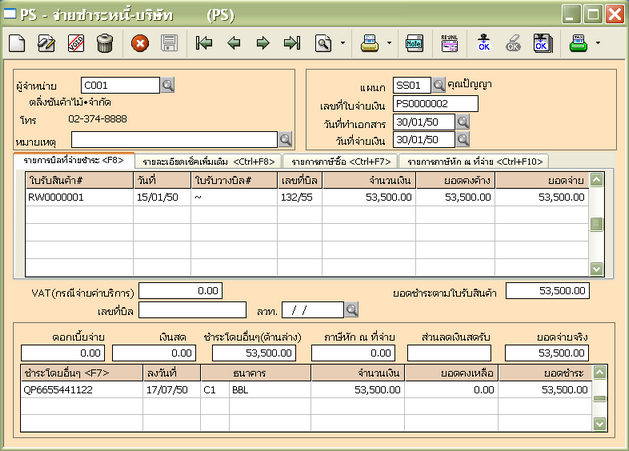Go to the previous record
The image size is (629, 451).
pos(234,43)
